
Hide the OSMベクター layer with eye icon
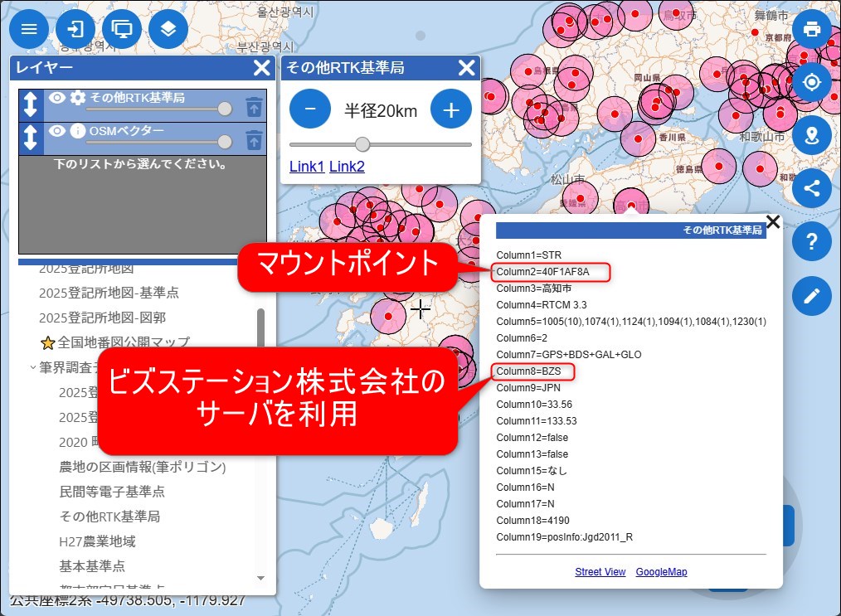coord(56,131)
